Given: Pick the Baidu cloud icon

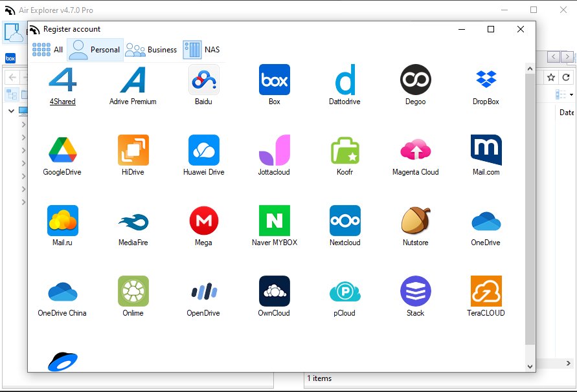Looking at the screenshot, I should pyautogui.click(x=204, y=80).
